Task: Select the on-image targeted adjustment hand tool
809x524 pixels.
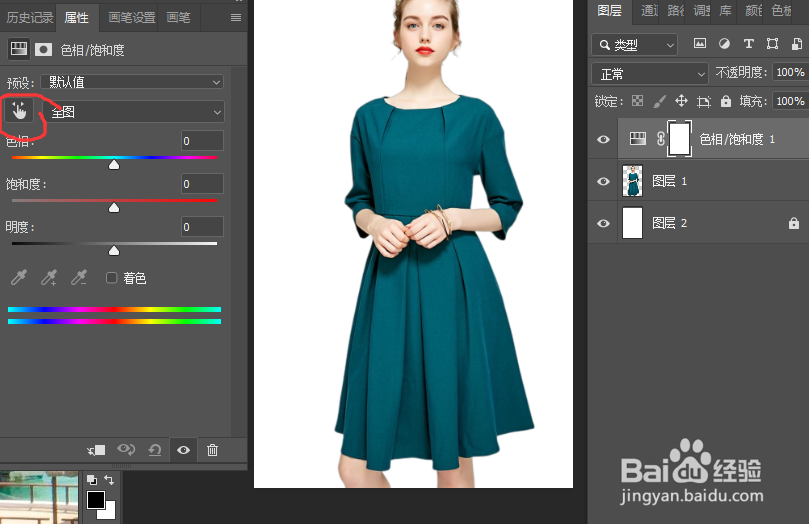Action: (19, 111)
